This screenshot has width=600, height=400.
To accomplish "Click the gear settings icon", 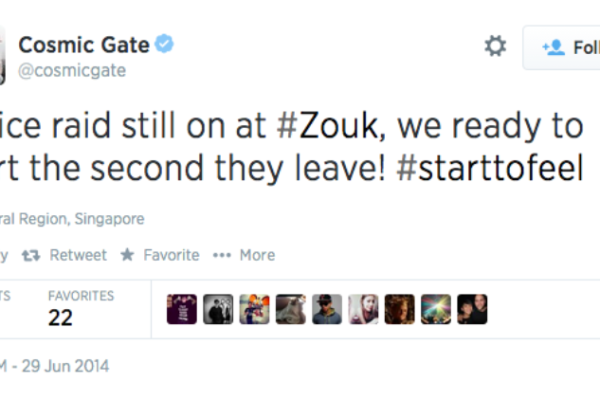I will click(495, 46).
